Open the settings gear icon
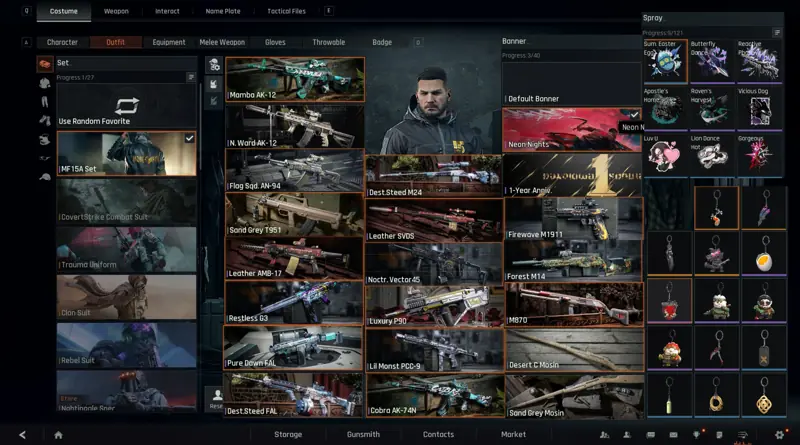Viewport: 800px width, 445px height. [779, 435]
